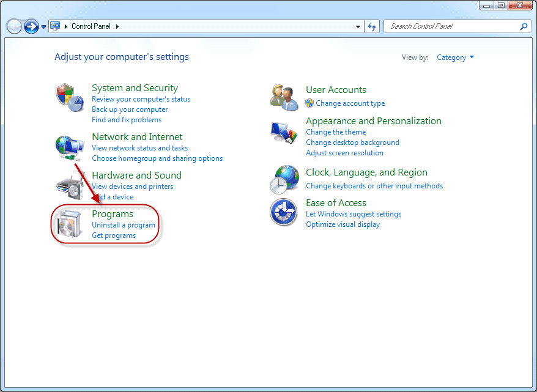Open the Change desktop background link
The height and width of the screenshot is (392, 537).
click(352, 142)
